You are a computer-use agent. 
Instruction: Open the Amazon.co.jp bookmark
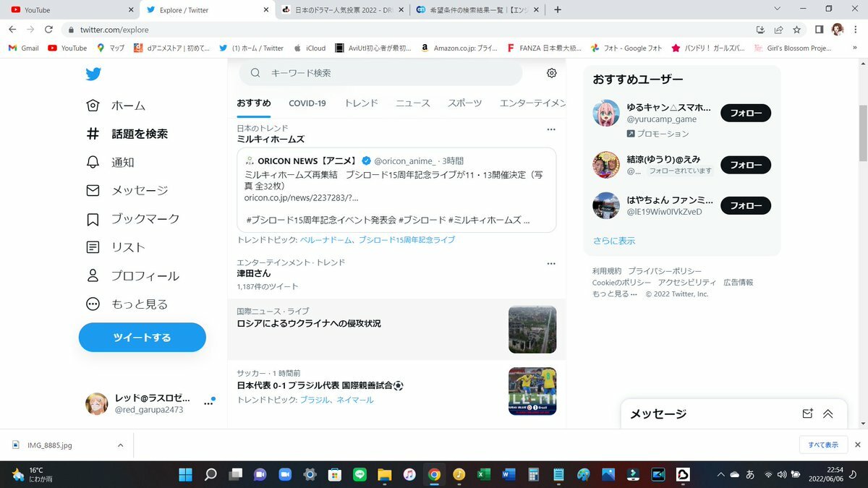(x=459, y=48)
